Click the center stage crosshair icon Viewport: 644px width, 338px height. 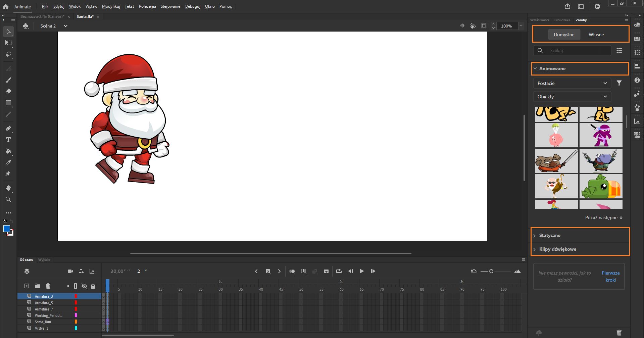tap(462, 26)
